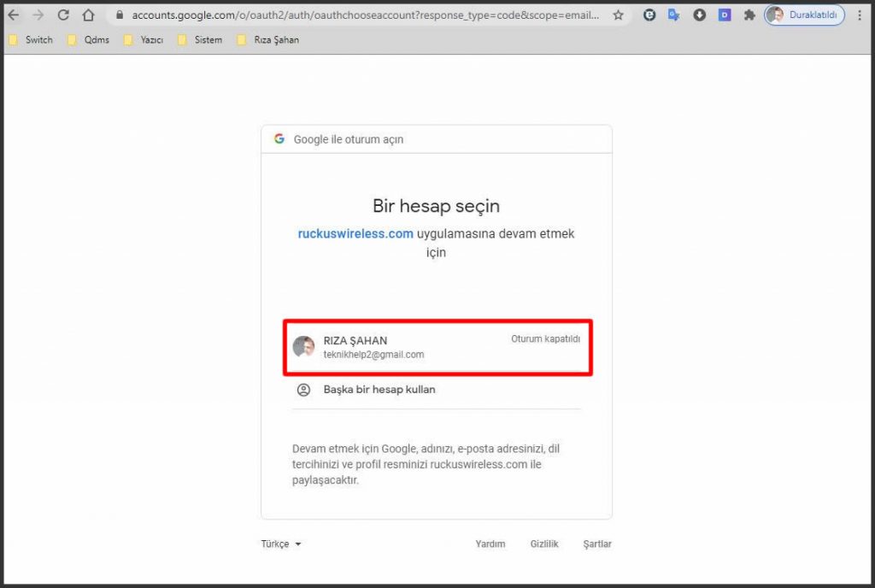Bookmark this page with the star icon
The image size is (875, 588).
click(x=619, y=15)
